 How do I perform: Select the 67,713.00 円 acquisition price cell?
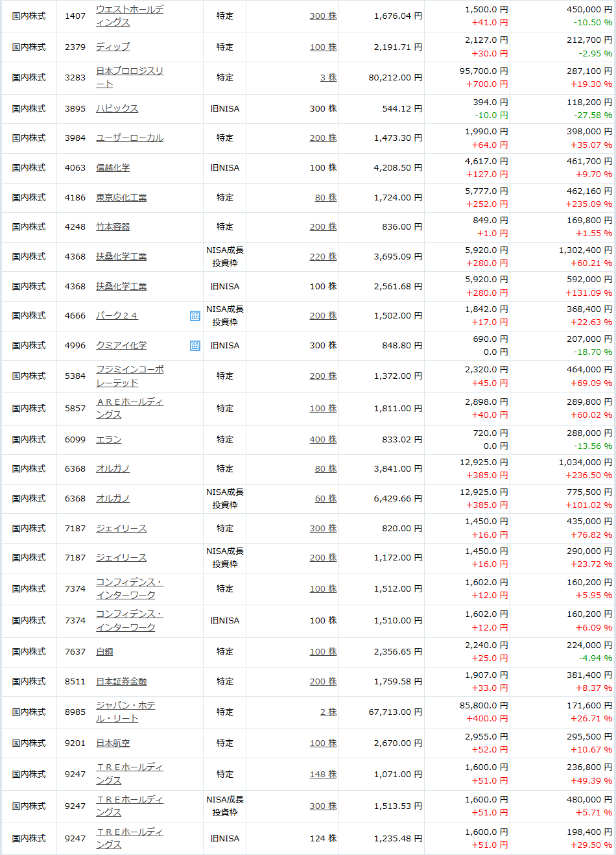coord(396,712)
